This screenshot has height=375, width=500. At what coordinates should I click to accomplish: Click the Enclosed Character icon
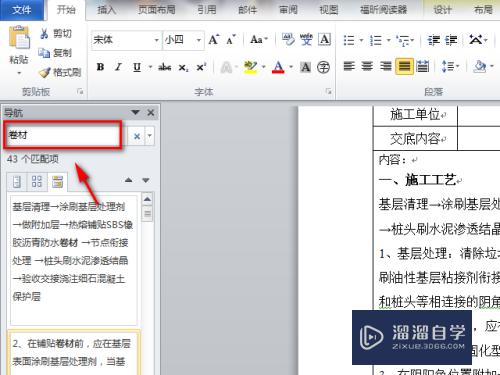[x=323, y=67]
